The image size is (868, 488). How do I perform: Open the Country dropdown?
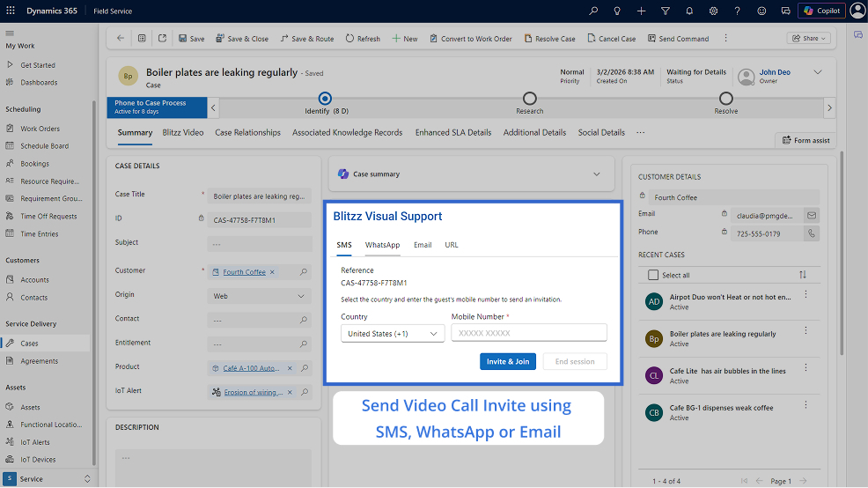(x=393, y=334)
